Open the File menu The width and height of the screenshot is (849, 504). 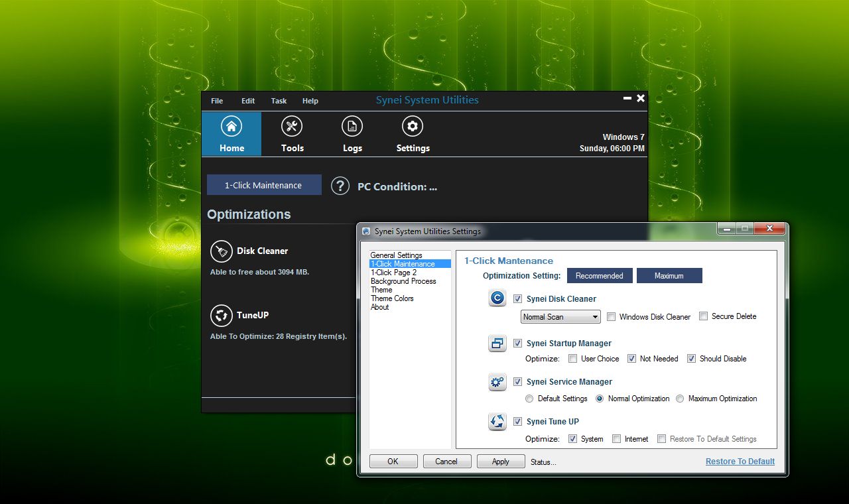(217, 101)
